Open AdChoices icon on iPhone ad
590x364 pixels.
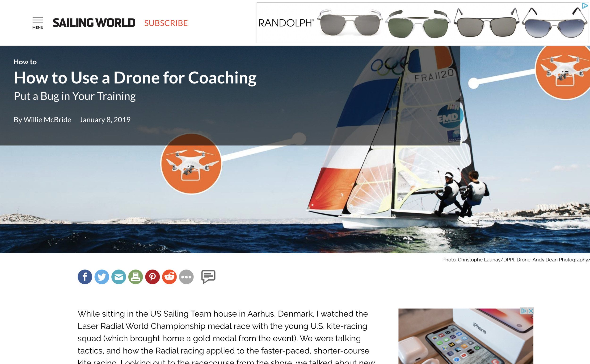[523, 311]
